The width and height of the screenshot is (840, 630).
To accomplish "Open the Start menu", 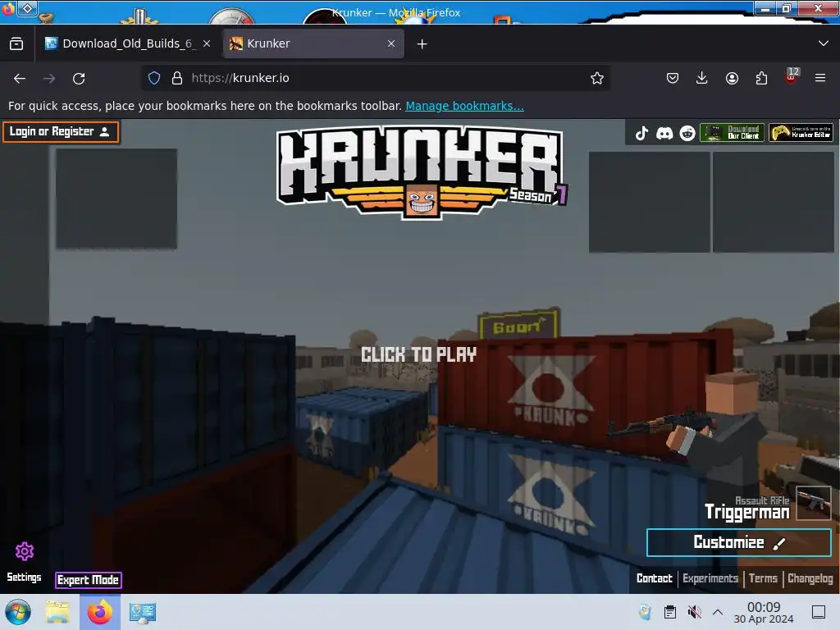I will [x=18, y=612].
